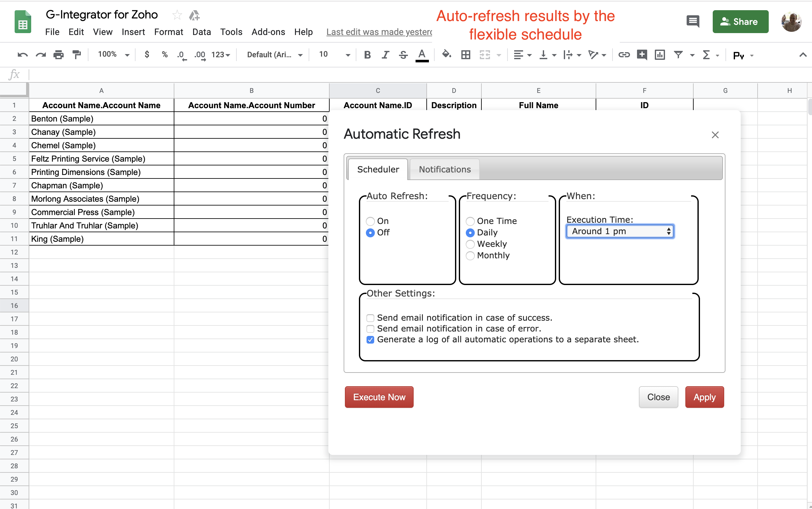This screenshot has width=812, height=509.
Task: Switch to the Notifications tab
Action: click(x=445, y=169)
